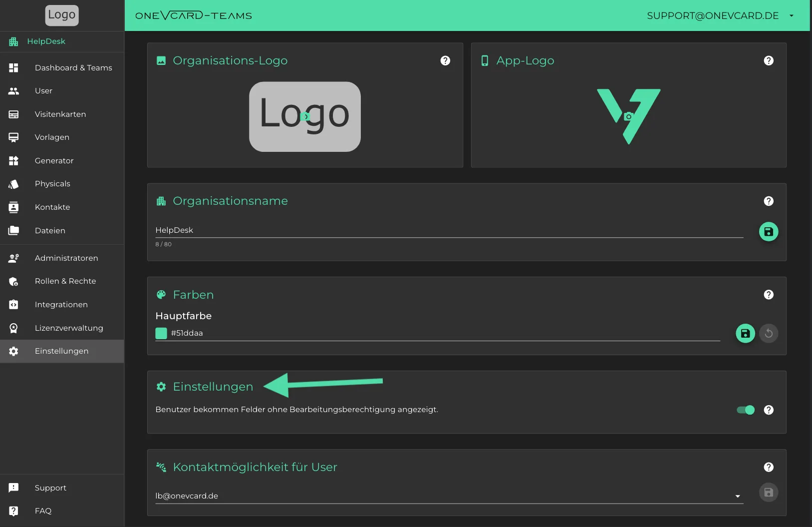The width and height of the screenshot is (812, 527).
Task: Click the Integrationen plug icon
Action: tap(13, 305)
